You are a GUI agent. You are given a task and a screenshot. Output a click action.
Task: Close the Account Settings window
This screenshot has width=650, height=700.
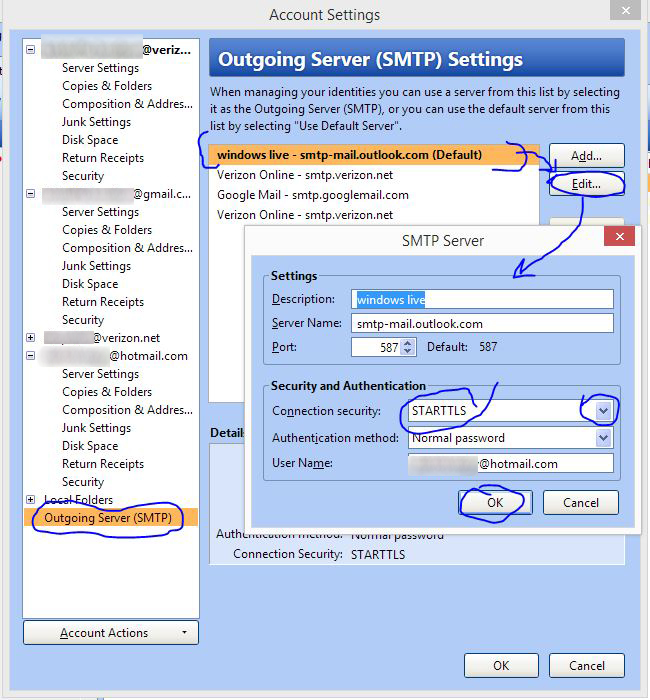pos(626,10)
